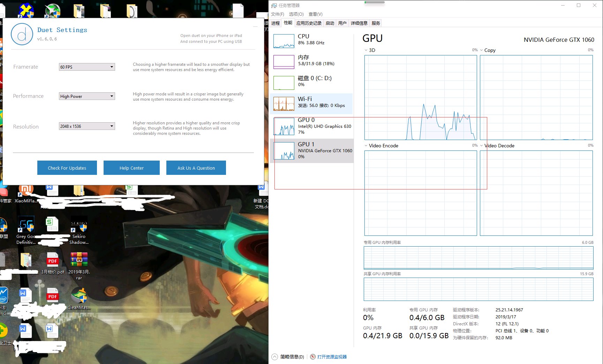The image size is (603, 364).
Task: Select the CPU entry in performance sidebar
Action: click(311, 41)
